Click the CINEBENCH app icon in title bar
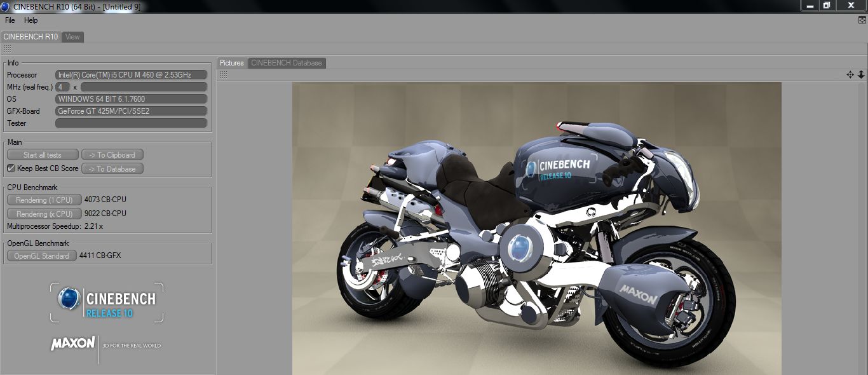Image resolution: width=868 pixels, height=375 pixels. pyautogui.click(x=6, y=6)
